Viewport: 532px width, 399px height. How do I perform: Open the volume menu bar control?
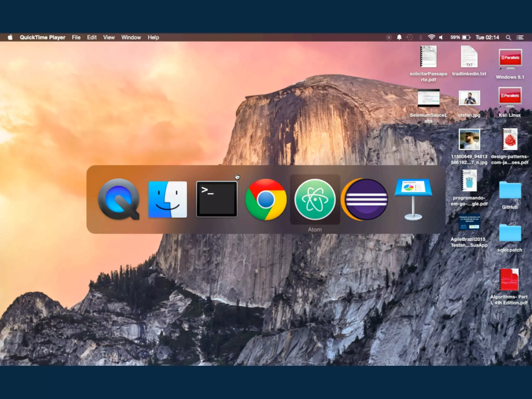pos(441,37)
